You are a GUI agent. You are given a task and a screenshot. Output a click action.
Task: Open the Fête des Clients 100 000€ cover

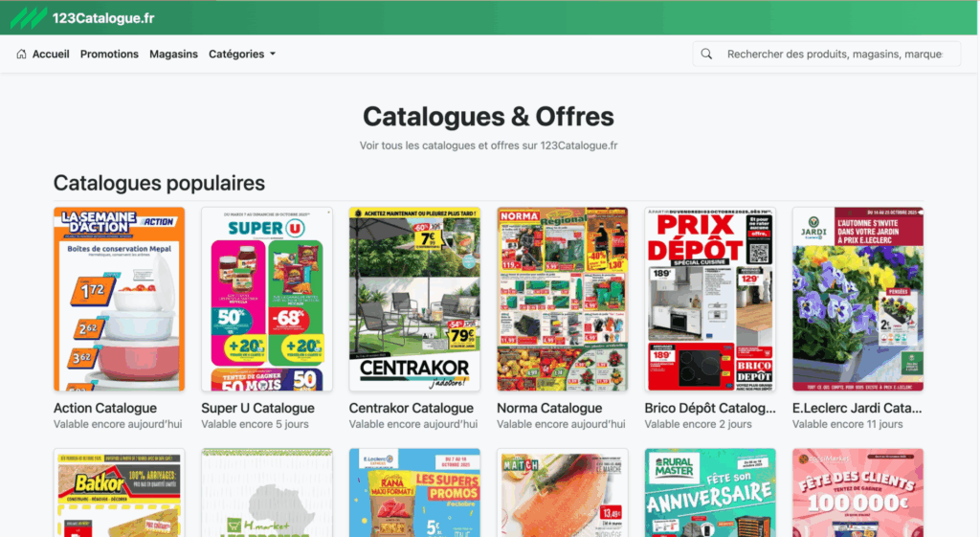click(x=858, y=493)
